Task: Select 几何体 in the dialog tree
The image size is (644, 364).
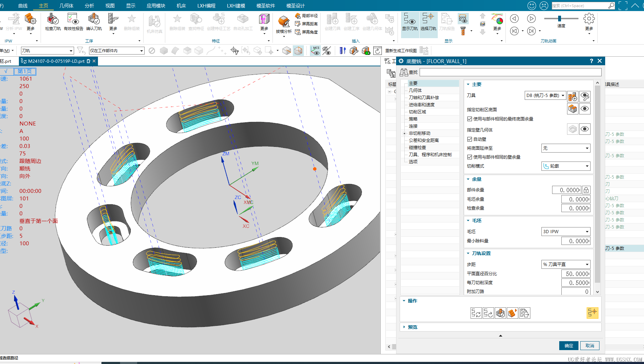Action: pyautogui.click(x=415, y=91)
